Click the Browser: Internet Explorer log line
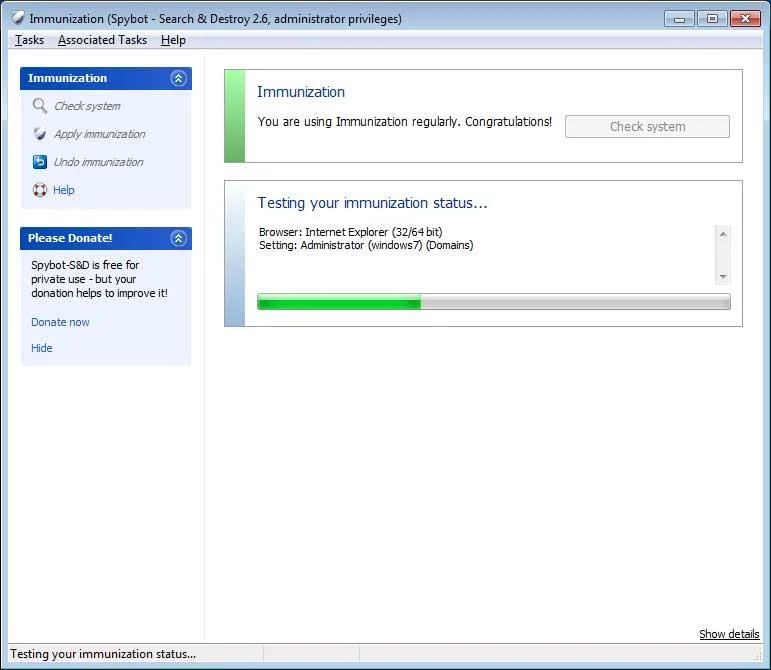The width and height of the screenshot is (771, 670). (351, 232)
